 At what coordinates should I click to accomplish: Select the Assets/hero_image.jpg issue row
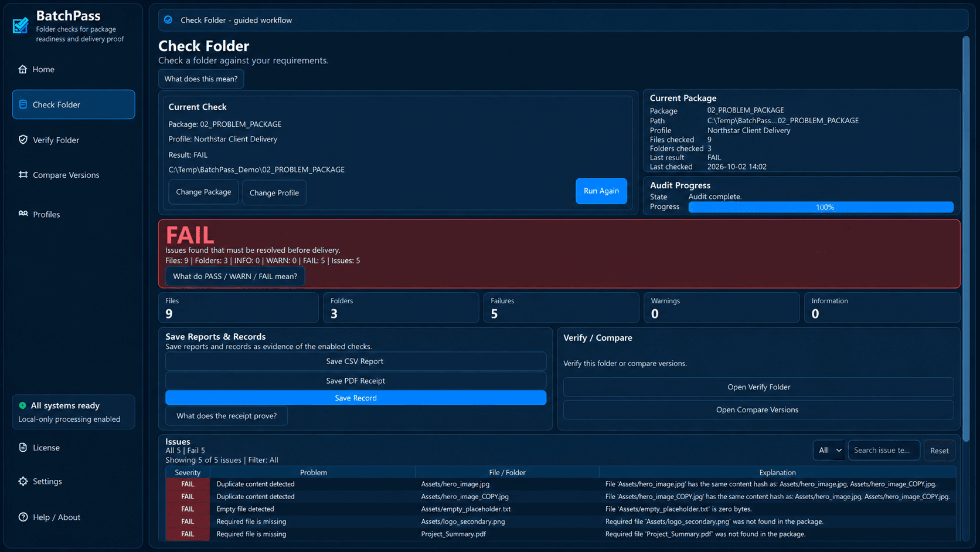coord(560,484)
